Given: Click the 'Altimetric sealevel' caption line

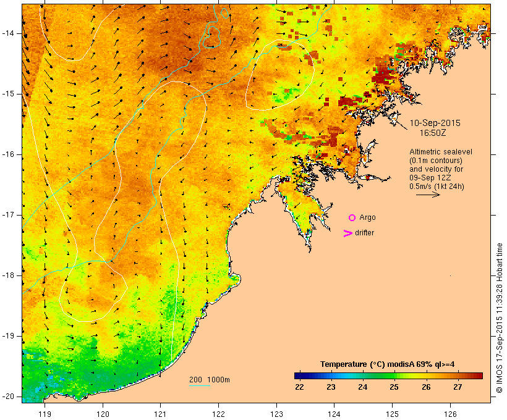Looking at the screenshot, I should (441, 152).
